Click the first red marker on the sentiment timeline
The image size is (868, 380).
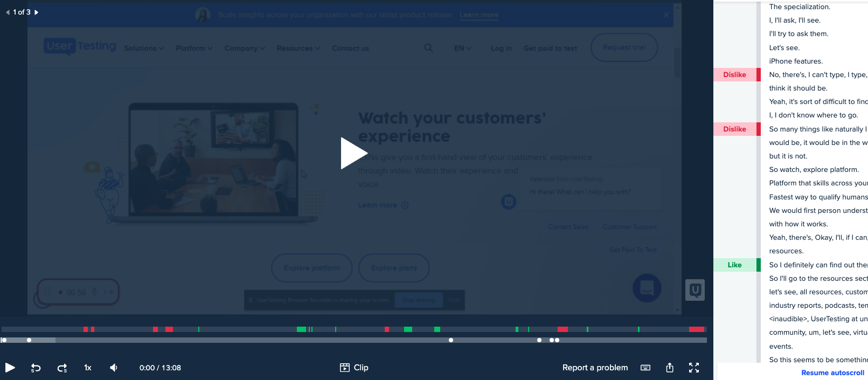coord(86,329)
